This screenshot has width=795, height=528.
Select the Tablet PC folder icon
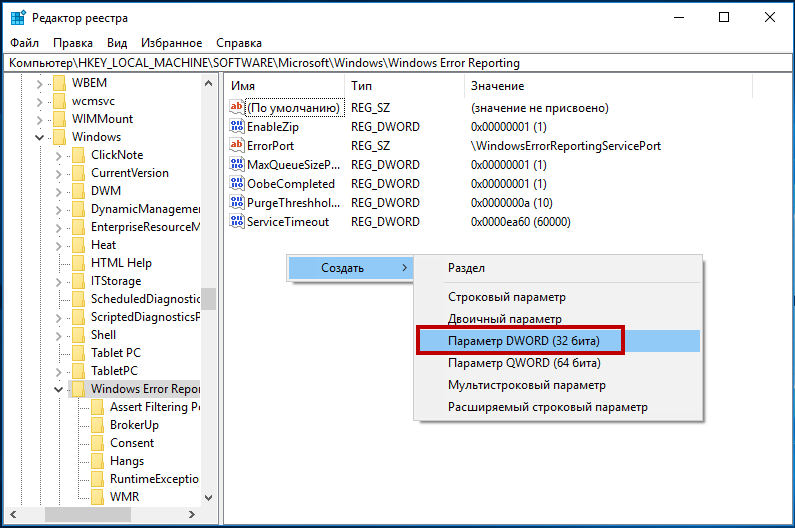(x=79, y=353)
